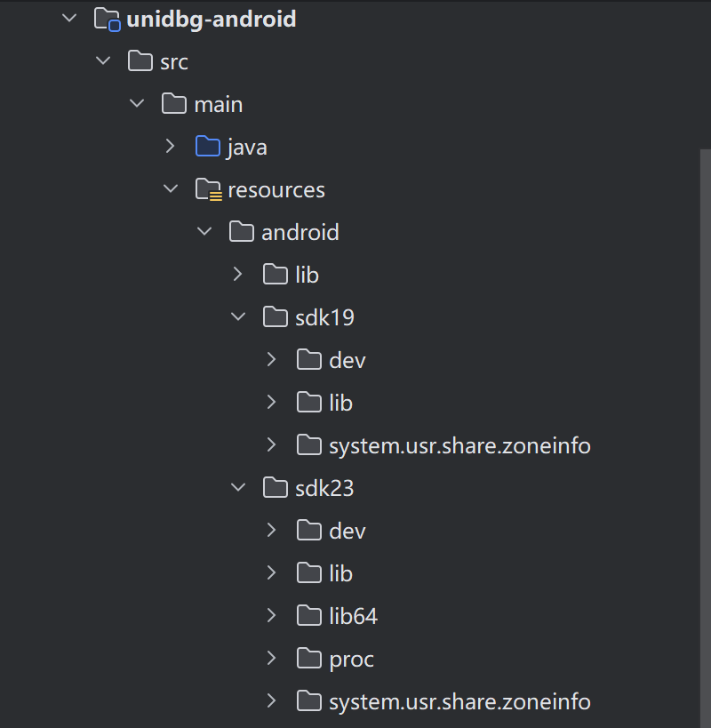
Task: Collapse the unidbg-android module node
Action: [x=70, y=19]
